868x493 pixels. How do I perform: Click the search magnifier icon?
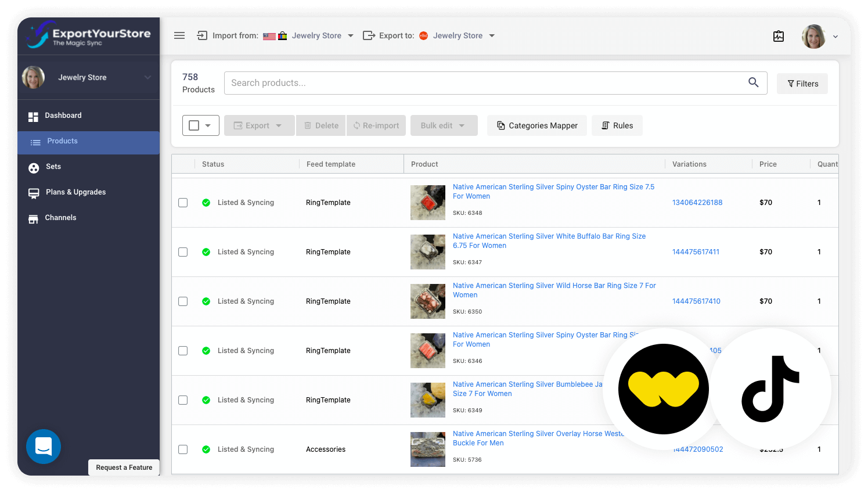click(x=754, y=82)
